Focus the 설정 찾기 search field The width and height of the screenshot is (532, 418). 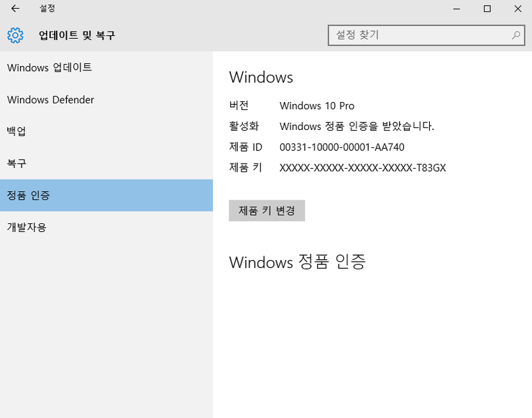point(426,35)
